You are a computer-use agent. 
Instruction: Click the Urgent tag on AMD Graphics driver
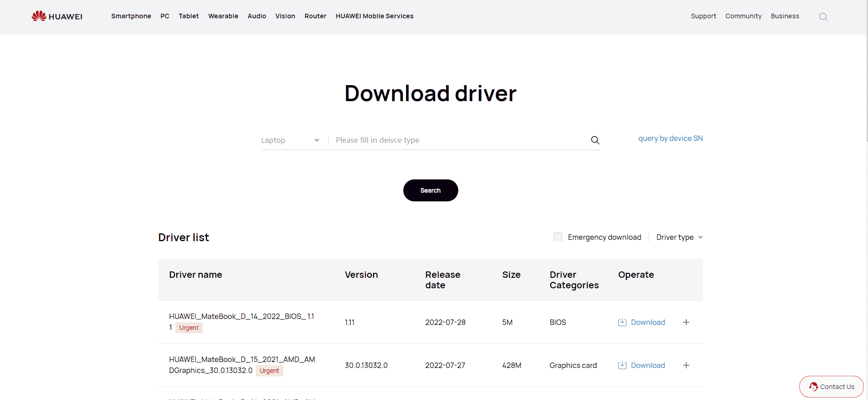(270, 371)
